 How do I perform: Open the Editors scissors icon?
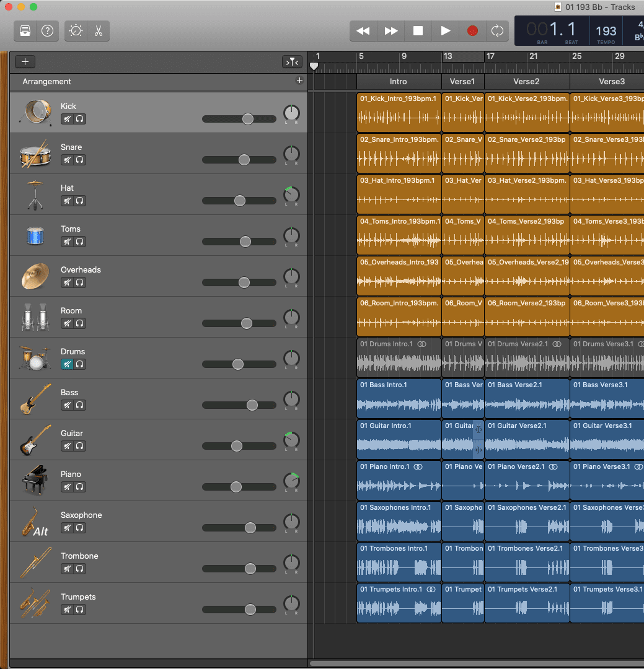click(98, 31)
